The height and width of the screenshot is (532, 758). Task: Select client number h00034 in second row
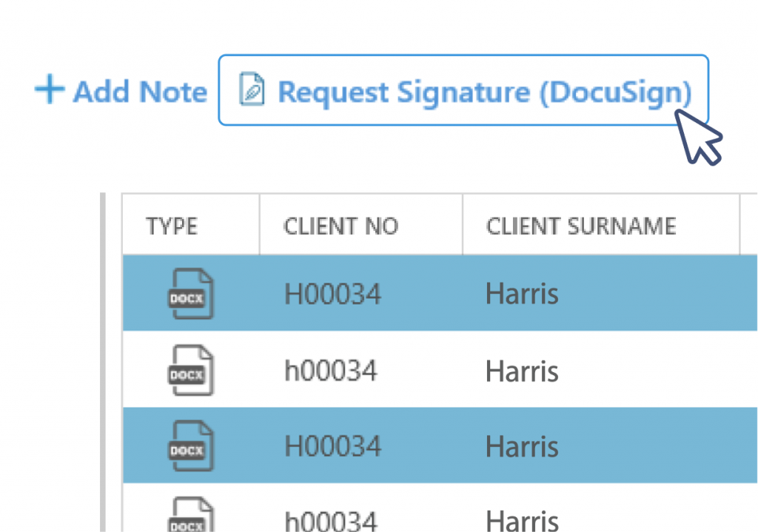coord(331,371)
